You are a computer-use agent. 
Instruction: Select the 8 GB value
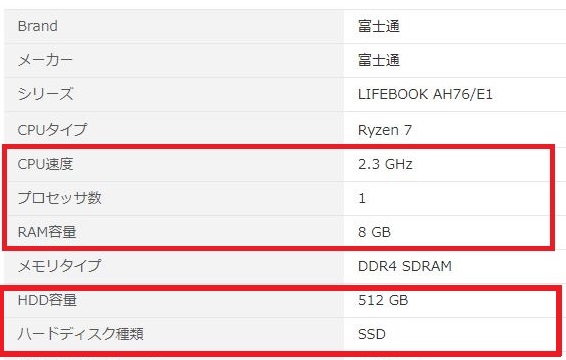(x=374, y=232)
